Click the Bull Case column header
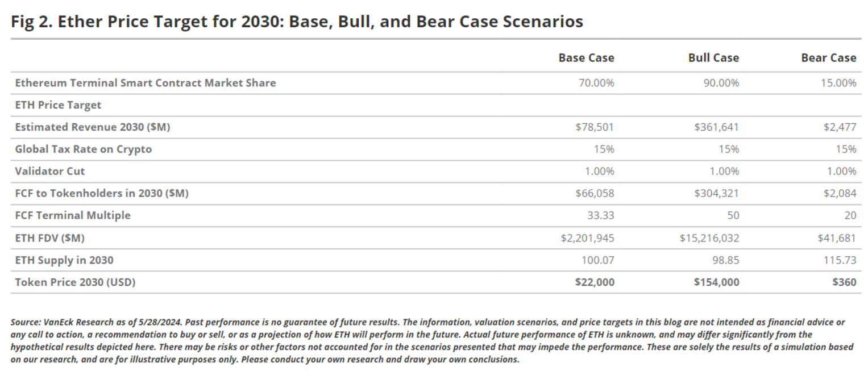 713,57
